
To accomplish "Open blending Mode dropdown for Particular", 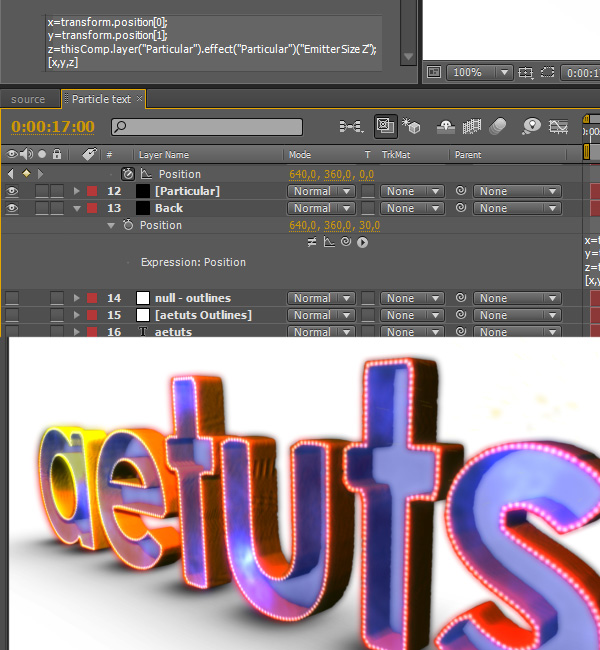I will [x=321, y=191].
